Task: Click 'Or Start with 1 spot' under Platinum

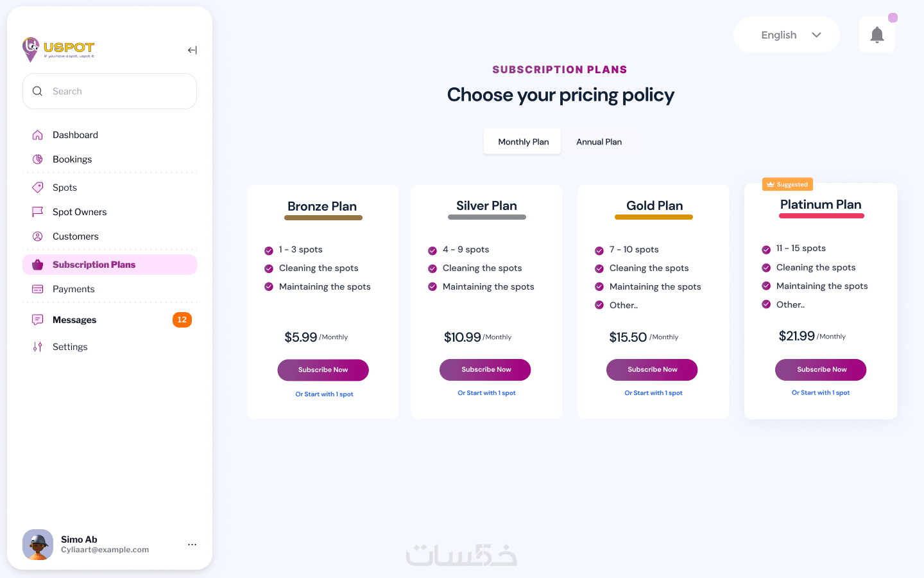Action: pyautogui.click(x=820, y=392)
